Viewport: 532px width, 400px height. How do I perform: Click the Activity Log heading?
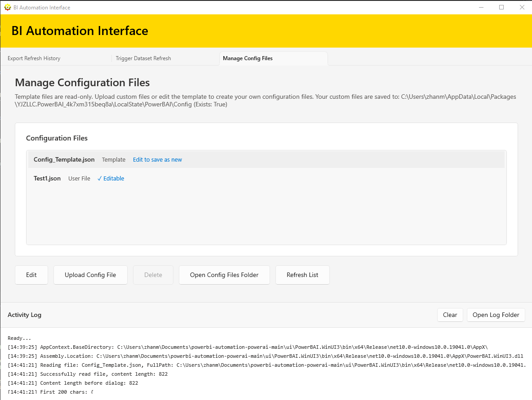tap(24, 315)
